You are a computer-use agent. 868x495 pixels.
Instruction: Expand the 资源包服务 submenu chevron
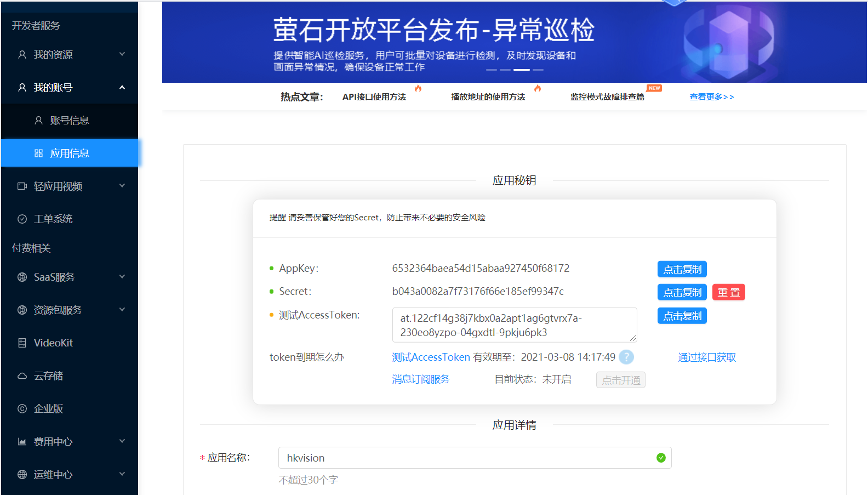click(122, 310)
